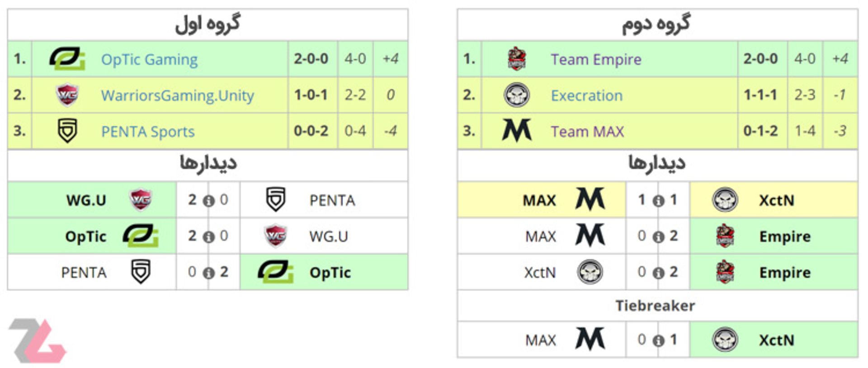Open info icon for Tiebreaker MAX vs XctN
868x368 pixels.
click(658, 341)
